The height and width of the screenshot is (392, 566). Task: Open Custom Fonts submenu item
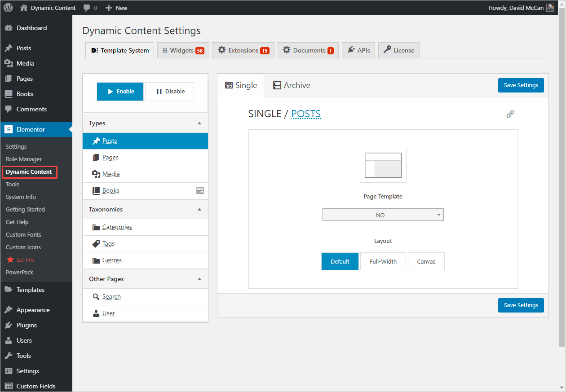point(23,234)
